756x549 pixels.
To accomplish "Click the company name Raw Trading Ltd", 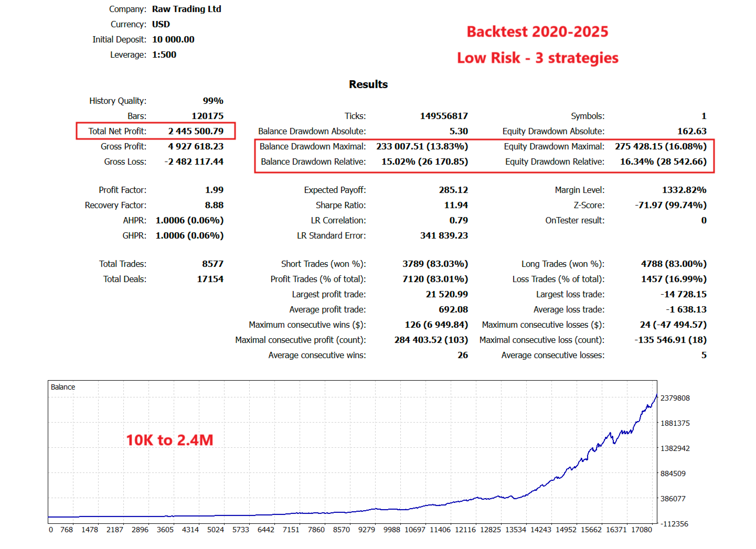I will (186, 9).
